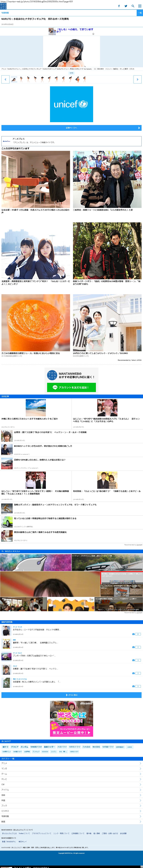Image resolution: width=143 pixels, height=868 pixels.
Task: Open the アイドル category row
Action: point(71,789)
